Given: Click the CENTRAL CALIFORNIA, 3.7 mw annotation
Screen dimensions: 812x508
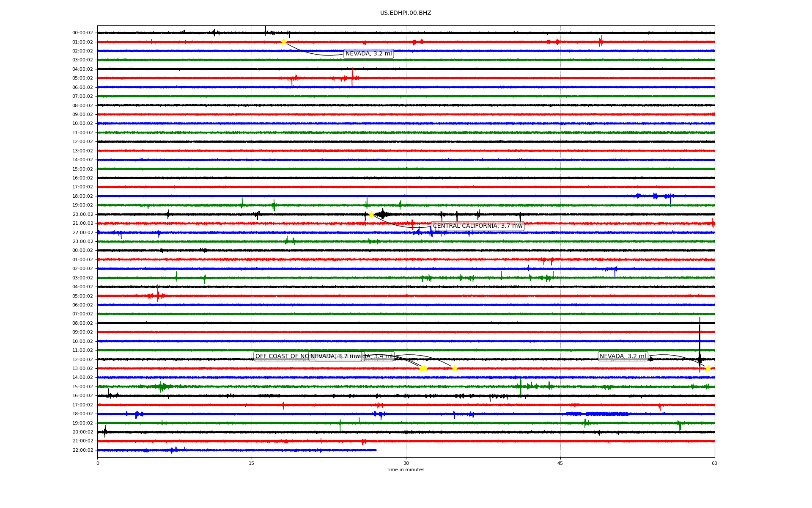Looking at the screenshot, I should pyautogui.click(x=477, y=226).
